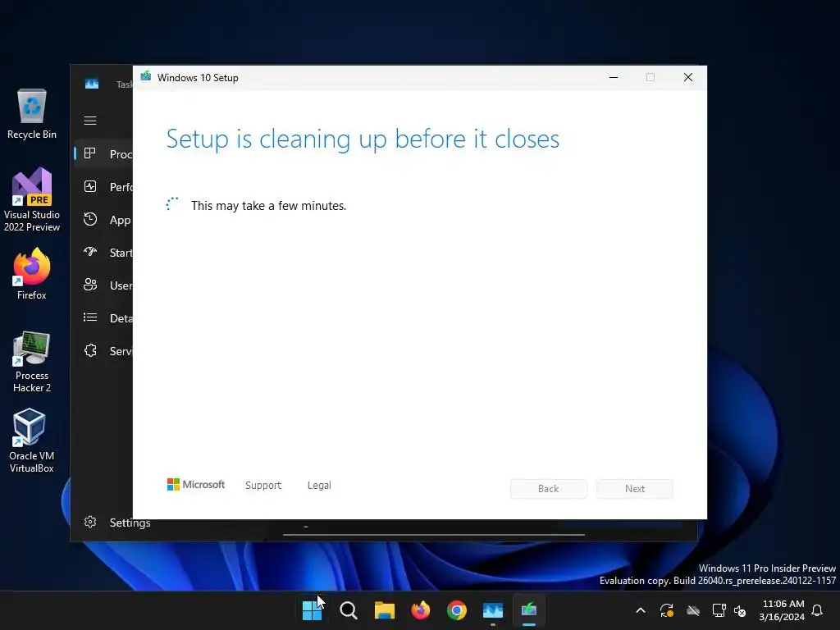Image resolution: width=840 pixels, height=630 pixels.
Task: Close the Windows 10 Setup window
Action: (688, 77)
